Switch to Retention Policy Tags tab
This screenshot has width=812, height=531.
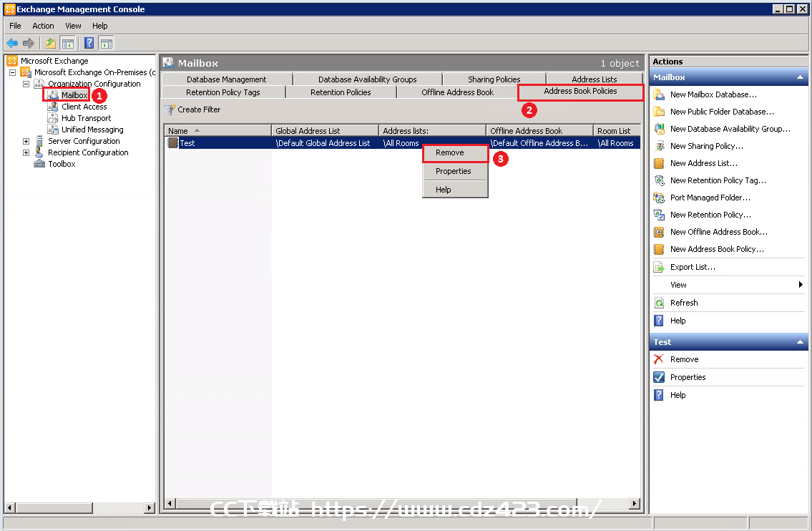(223, 92)
